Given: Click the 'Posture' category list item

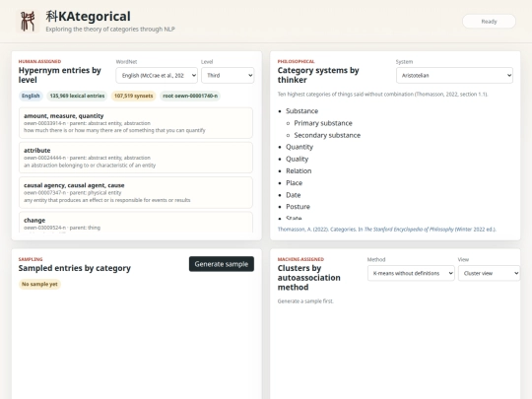Looking at the screenshot, I should (298, 207).
